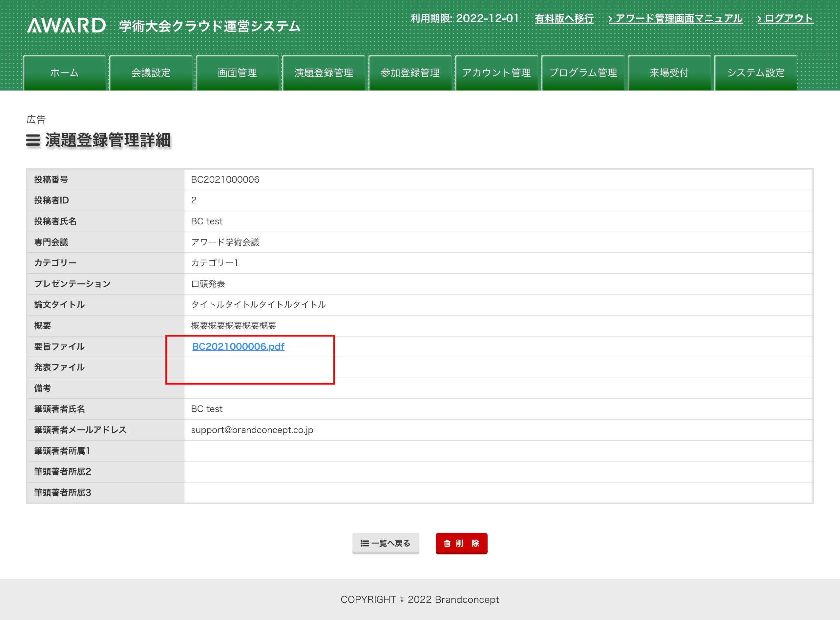
Task: Click the 利用期限: 2022-12-01 text
Action: tap(465, 18)
